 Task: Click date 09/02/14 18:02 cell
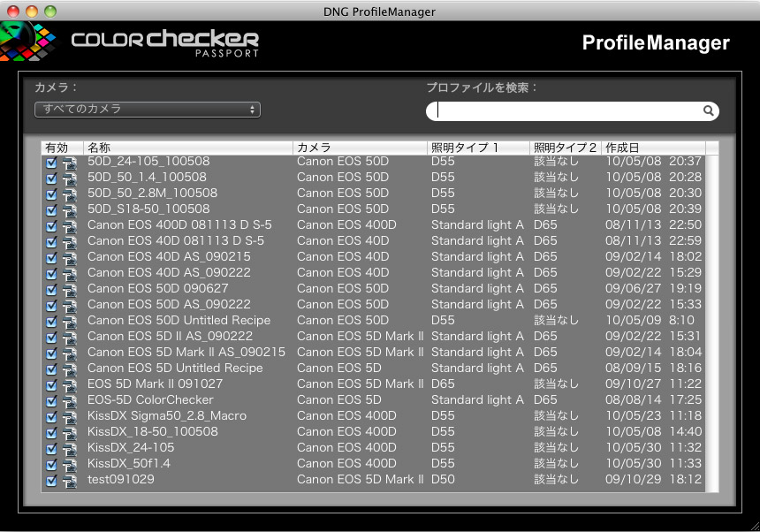[x=653, y=256]
